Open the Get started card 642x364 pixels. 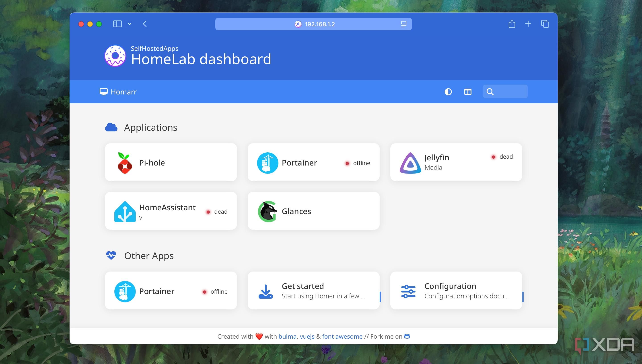coord(313,290)
